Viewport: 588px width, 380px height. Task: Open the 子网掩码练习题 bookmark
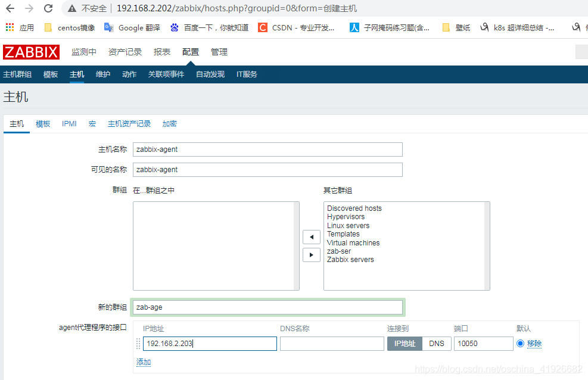(390, 27)
